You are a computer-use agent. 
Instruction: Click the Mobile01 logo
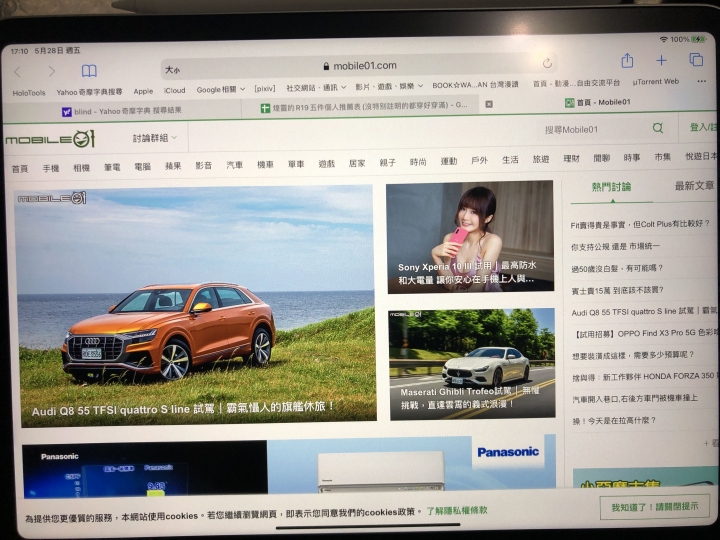pyautogui.click(x=50, y=139)
